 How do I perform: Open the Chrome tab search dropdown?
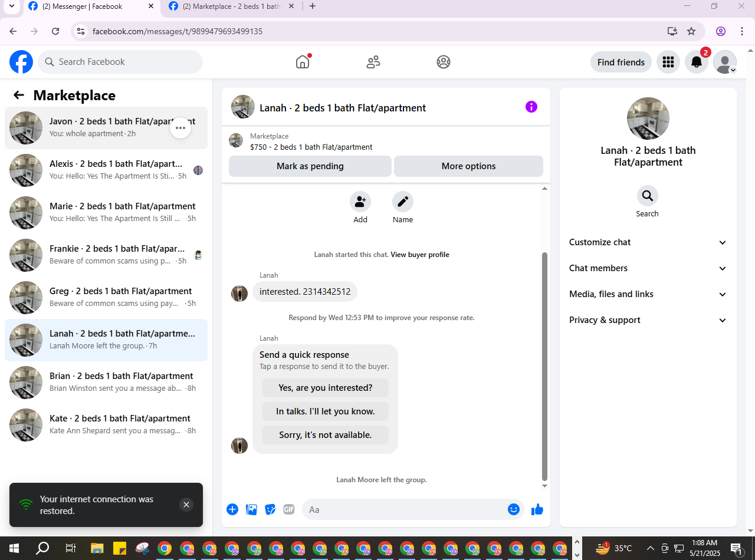11,6
